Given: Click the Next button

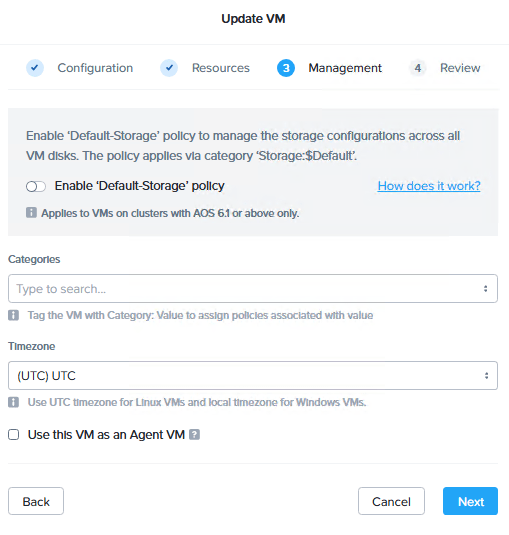Looking at the screenshot, I should pyautogui.click(x=470, y=501).
